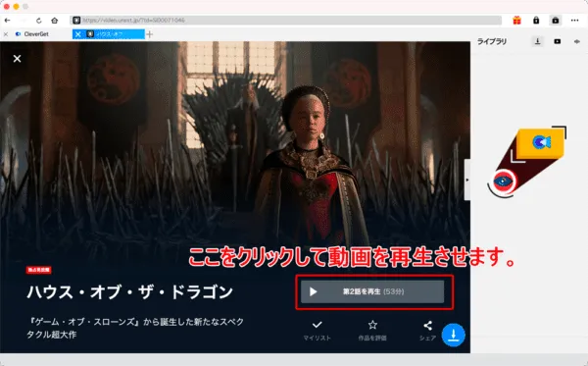Open the red gift box icon
This screenshot has width=588, height=366.
click(x=517, y=21)
